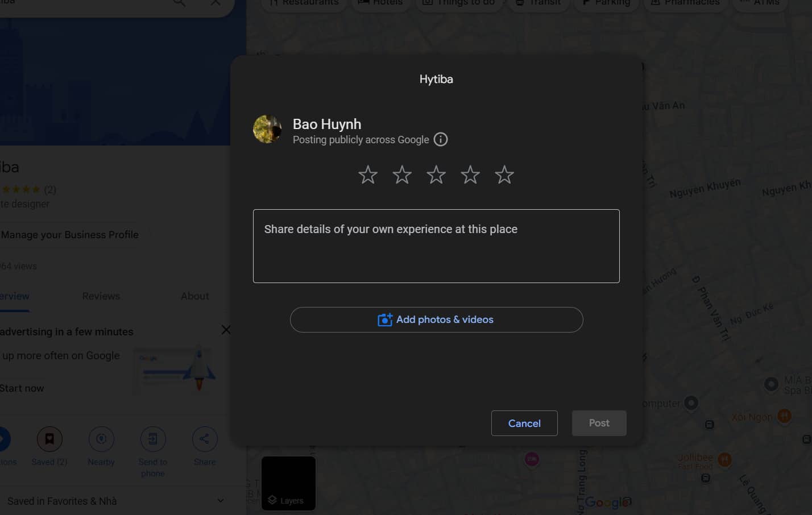Expand Saved in Favorites & Nhà chevron
812x515 pixels.
tap(221, 501)
